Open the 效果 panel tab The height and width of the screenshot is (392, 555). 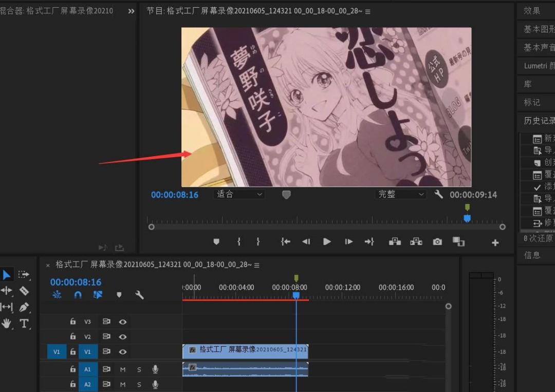[532, 11]
